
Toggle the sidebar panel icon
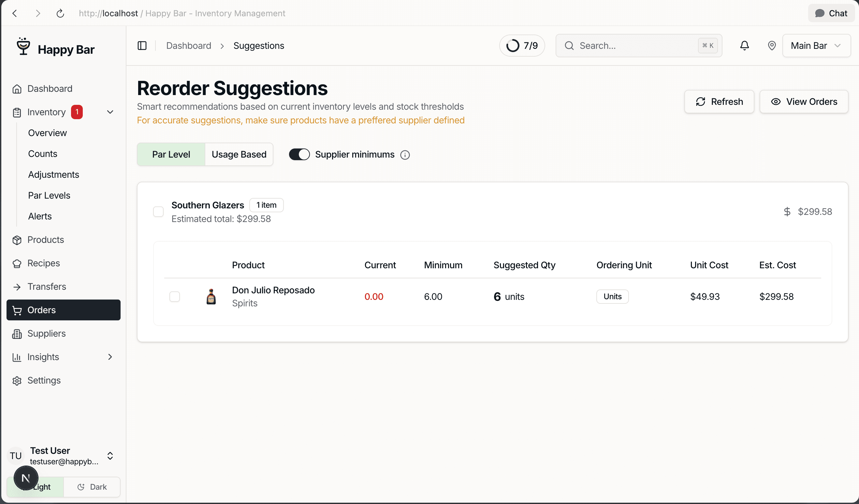tap(142, 46)
